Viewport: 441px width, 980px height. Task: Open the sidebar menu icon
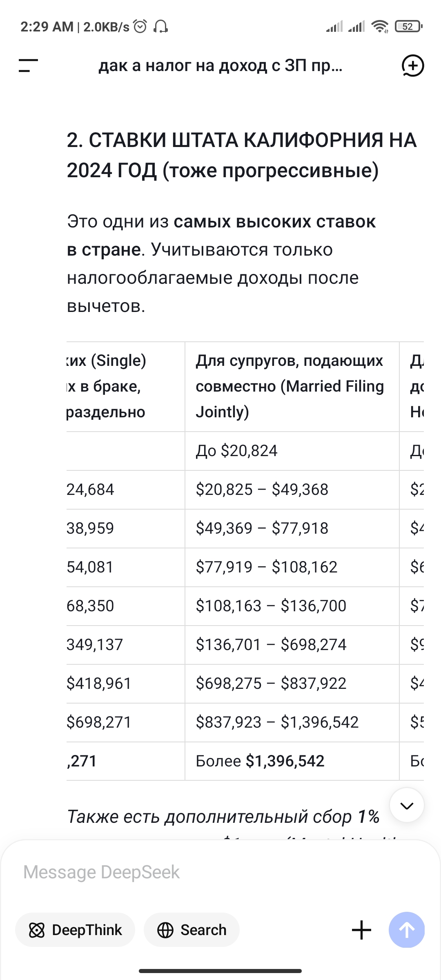(x=28, y=66)
